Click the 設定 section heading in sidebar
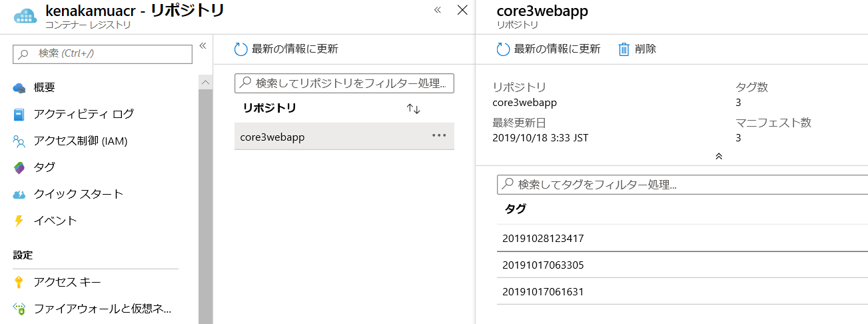Screen dimensions: 868x324 [23, 255]
